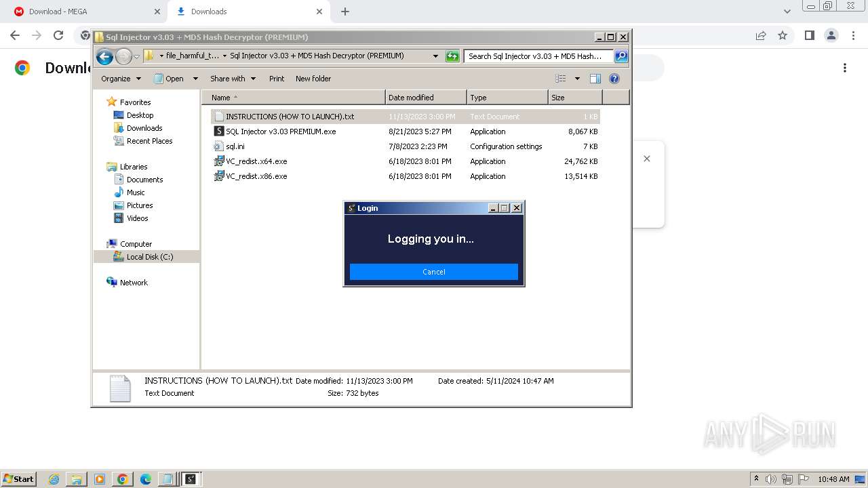The width and height of the screenshot is (868, 488).
Task: Select the sql.ini file icon
Action: pyautogui.click(x=219, y=146)
